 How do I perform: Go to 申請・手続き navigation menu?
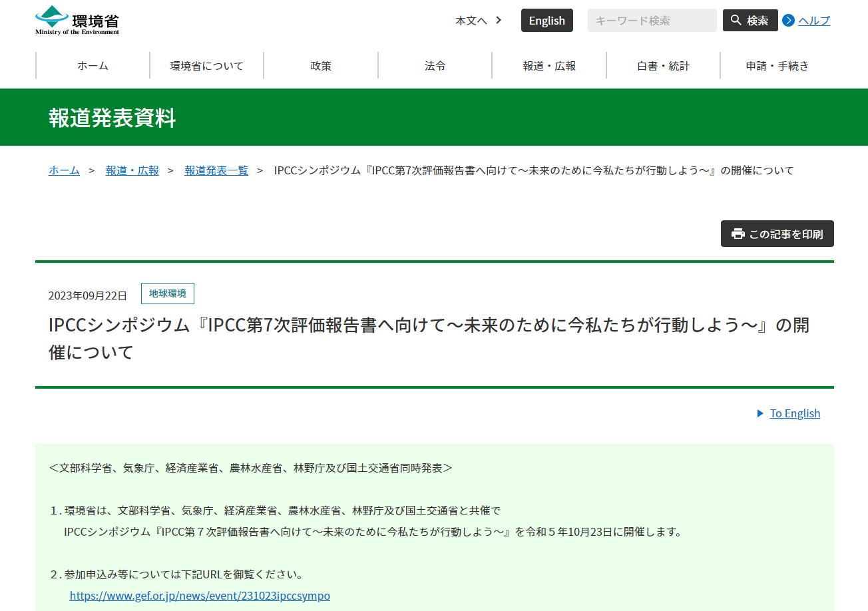[777, 66]
